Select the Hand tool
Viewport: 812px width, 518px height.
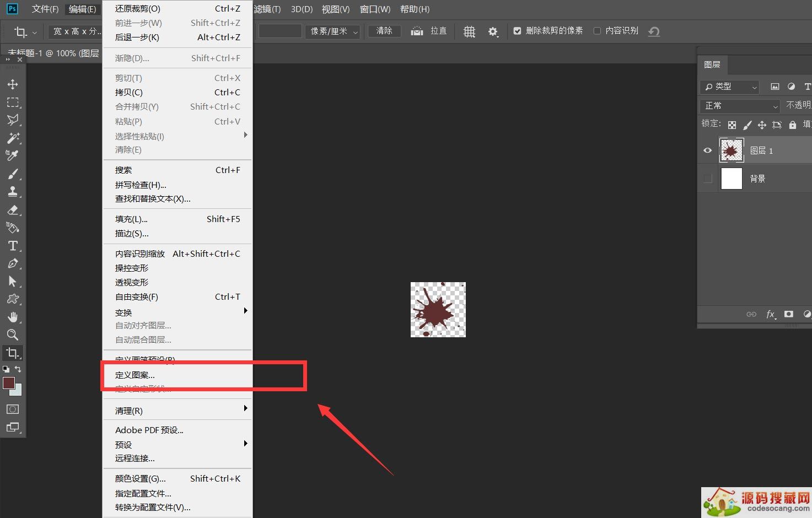(x=13, y=317)
